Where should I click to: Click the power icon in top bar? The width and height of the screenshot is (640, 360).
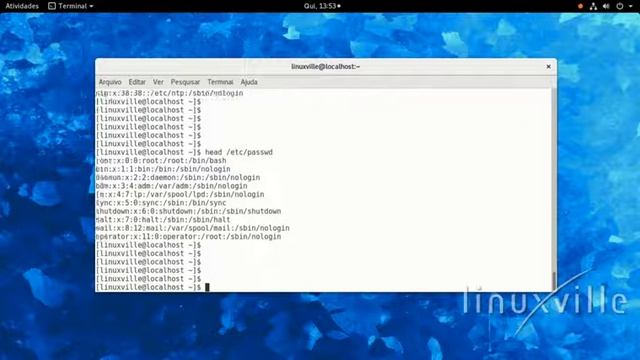(620, 6)
